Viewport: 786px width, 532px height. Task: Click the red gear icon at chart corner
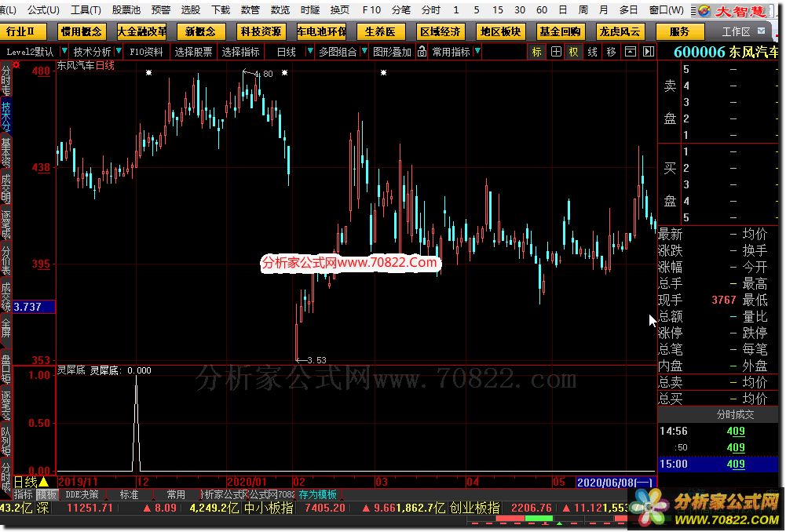[16, 65]
